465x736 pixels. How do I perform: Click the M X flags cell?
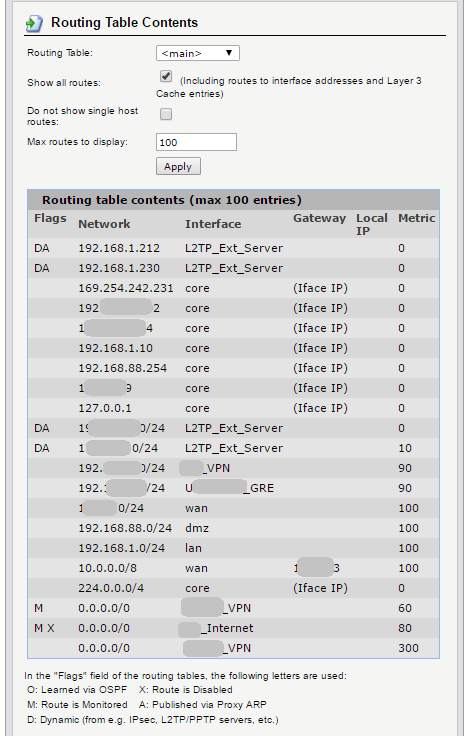pyautogui.click(x=45, y=629)
